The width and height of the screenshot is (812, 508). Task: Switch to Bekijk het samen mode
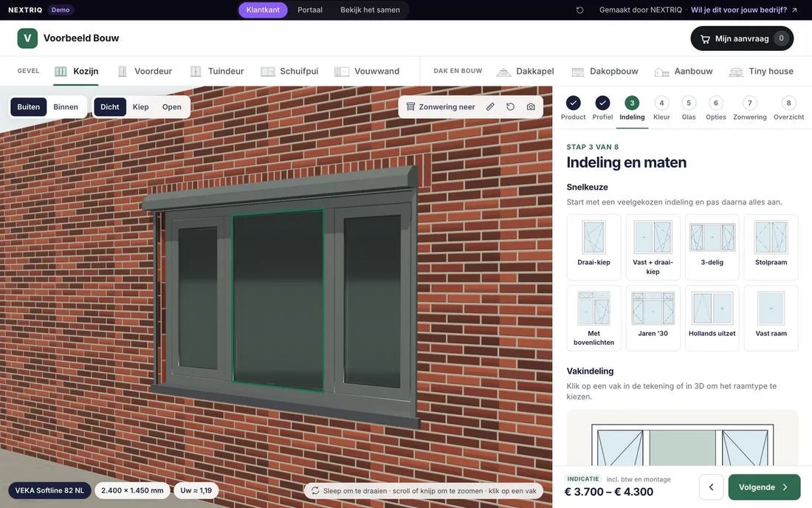click(x=370, y=10)
